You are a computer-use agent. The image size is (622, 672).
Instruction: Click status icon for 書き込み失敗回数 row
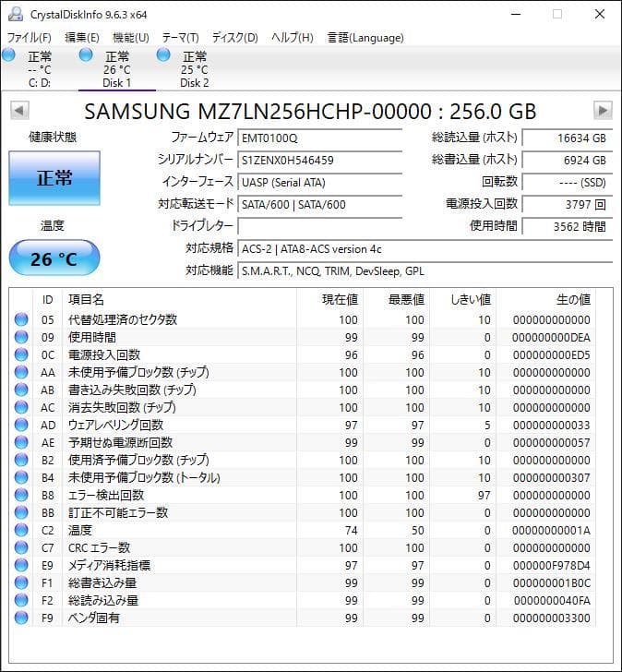[x=21, y=390]
